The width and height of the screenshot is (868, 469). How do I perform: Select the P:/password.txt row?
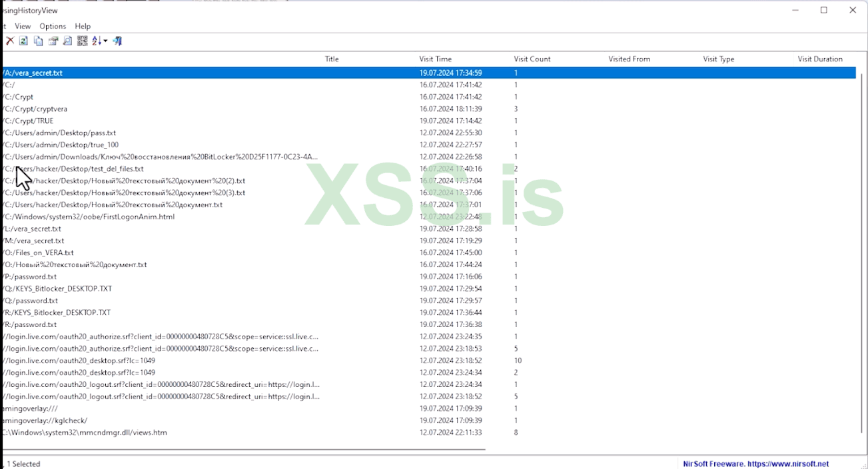pyautogui.click(x=429, y=276)
